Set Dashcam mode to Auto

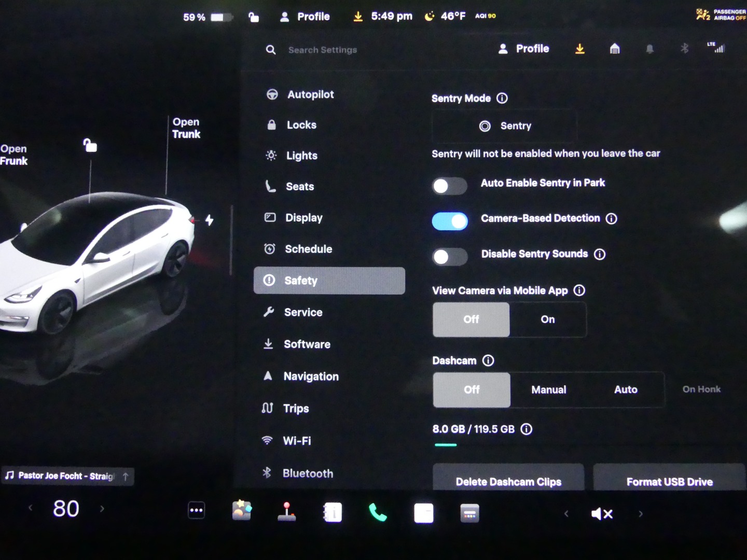tap(626, 390)
